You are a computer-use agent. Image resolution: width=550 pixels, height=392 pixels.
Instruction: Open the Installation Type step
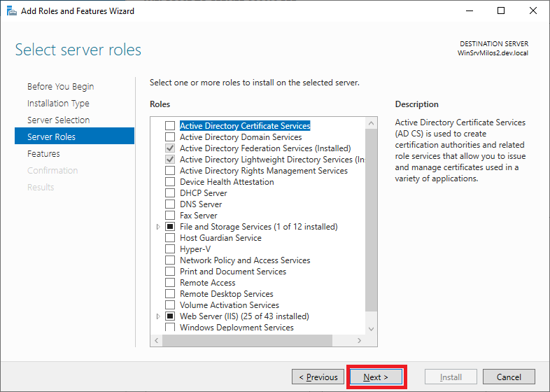(x=58, y=104)
